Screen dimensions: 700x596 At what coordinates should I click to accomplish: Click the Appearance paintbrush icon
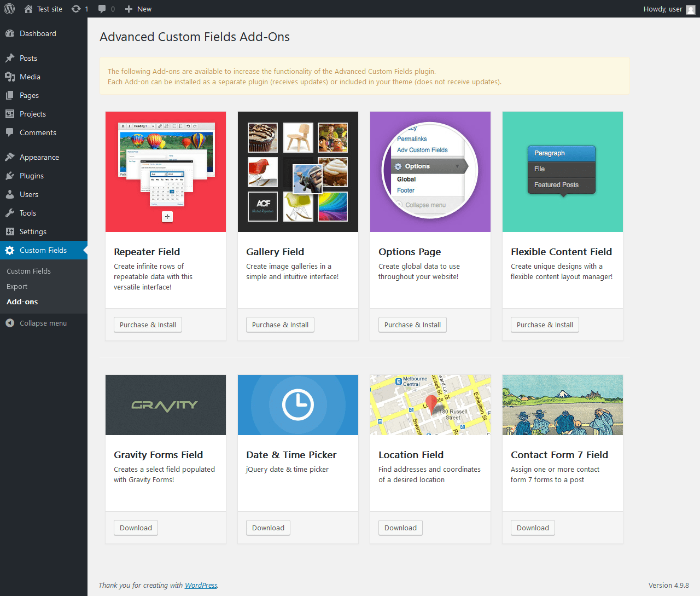click(x=10, y=157)
